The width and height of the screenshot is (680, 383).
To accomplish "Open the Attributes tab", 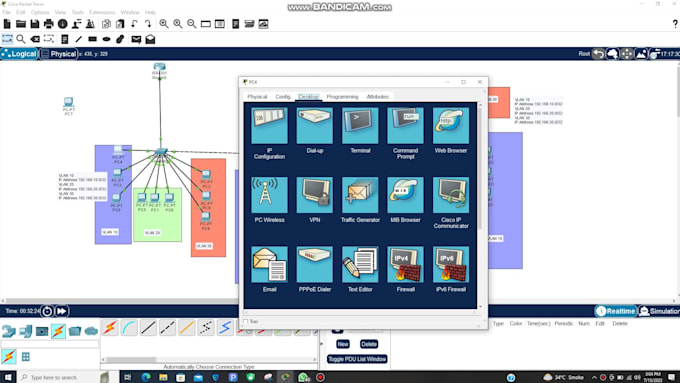I will [x=377, y=96].
